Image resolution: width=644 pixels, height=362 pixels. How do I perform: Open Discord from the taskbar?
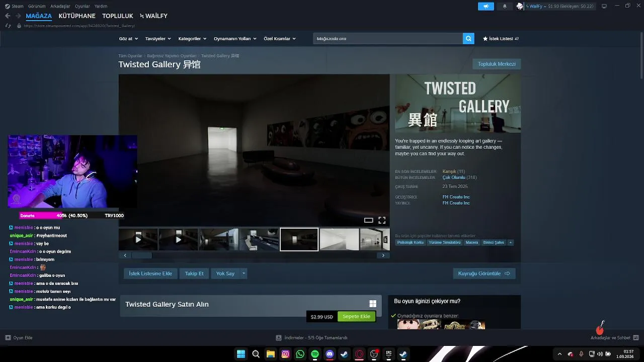pos(330,354)
